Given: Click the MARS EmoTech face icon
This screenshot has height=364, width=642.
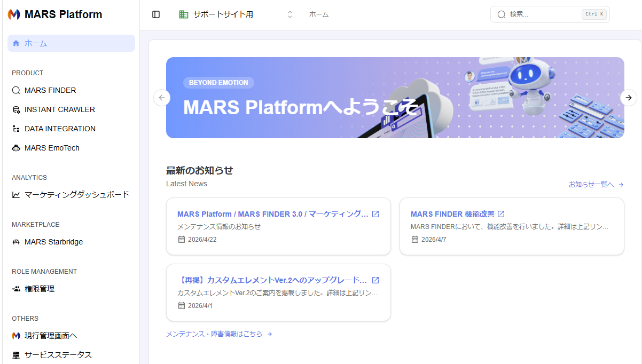Looking at the screenshot, I should click(16, 148).
